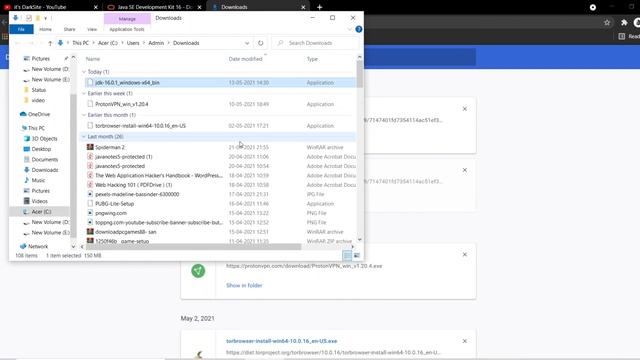Refresh the Downloads folder listing
This screenshot has width=640, height=360.
(260, 43)
